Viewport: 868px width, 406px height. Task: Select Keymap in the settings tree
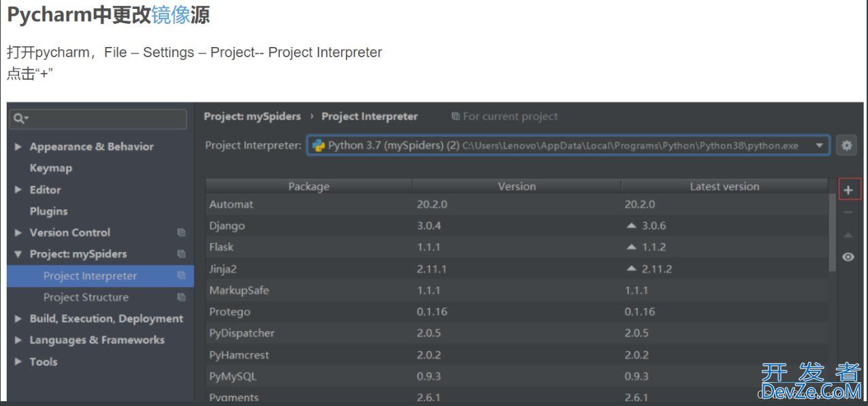coord(51,168)
